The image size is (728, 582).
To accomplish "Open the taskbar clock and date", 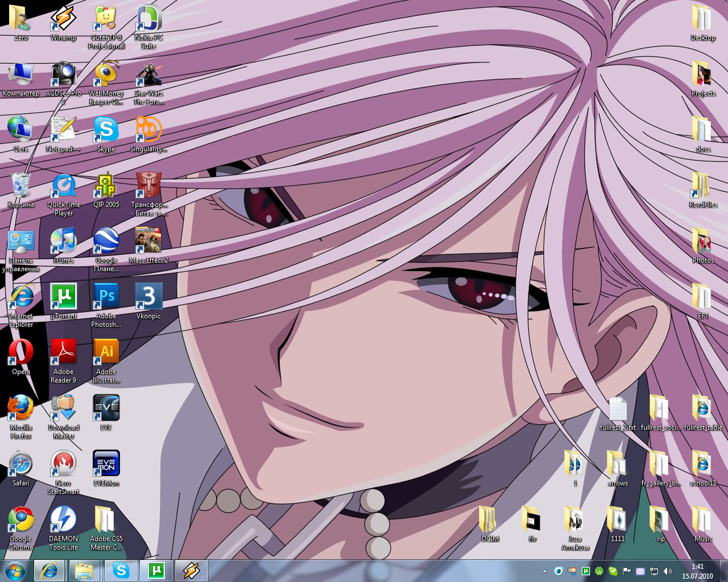I will point(697,571).
